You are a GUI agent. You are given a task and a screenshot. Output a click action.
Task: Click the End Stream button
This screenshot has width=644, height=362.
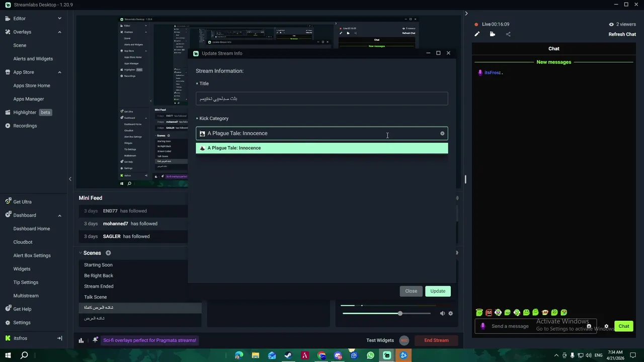click(x=436, y=340)
